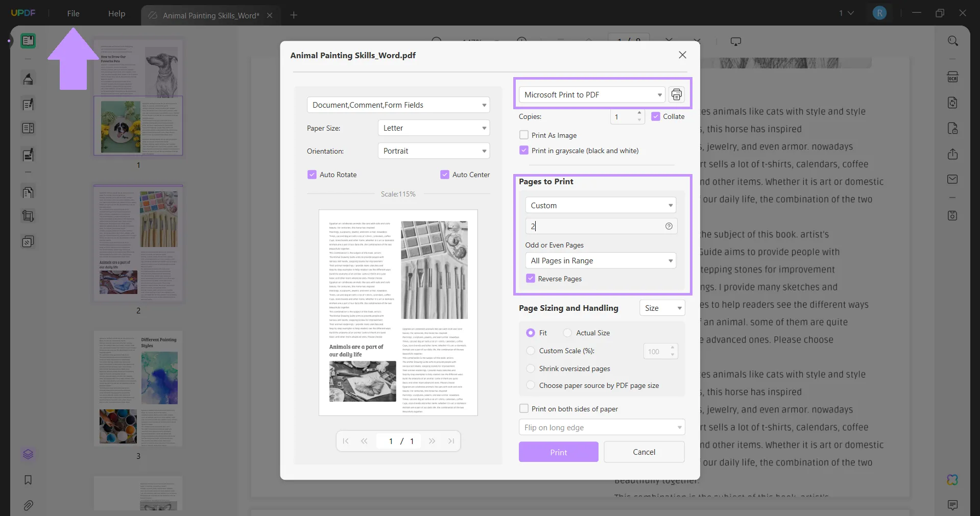Open Flip on long edge dropdown
This screenshot has width=980, height=516.
602,427
